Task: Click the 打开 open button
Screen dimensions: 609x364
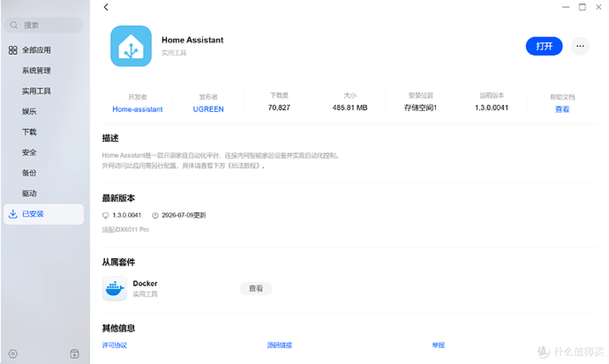Action: point(544,46)
